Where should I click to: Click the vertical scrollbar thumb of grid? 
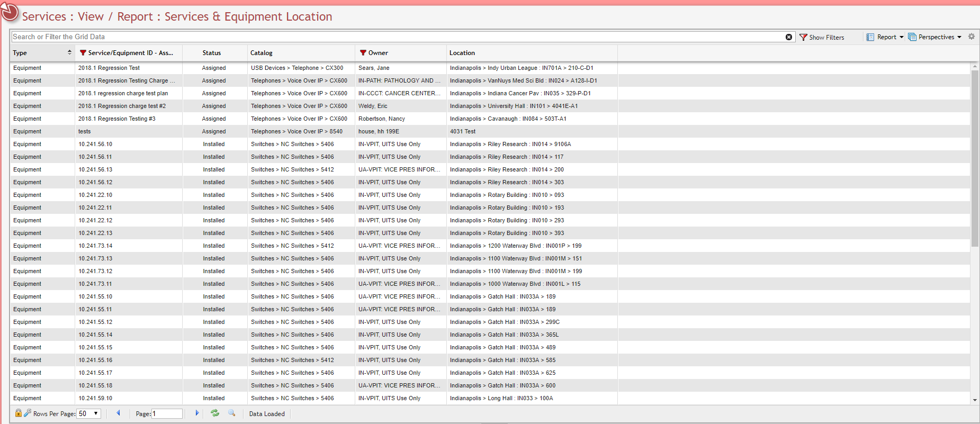(x=975, y=159)
